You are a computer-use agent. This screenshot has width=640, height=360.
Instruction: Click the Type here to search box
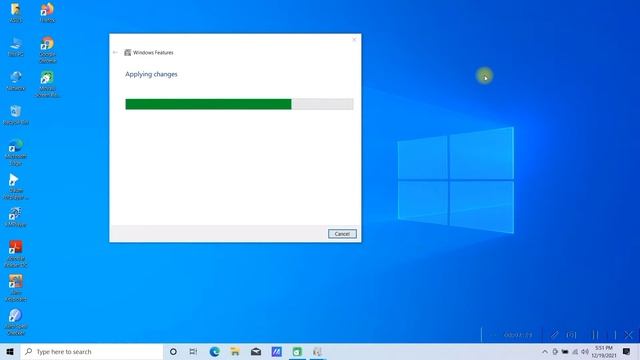(92, 351)
